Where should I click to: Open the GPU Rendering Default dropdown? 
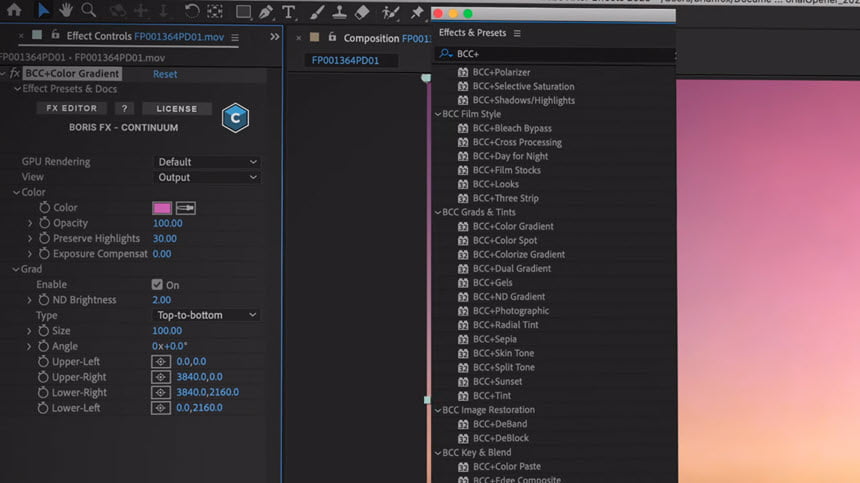(x=207, y=162)
